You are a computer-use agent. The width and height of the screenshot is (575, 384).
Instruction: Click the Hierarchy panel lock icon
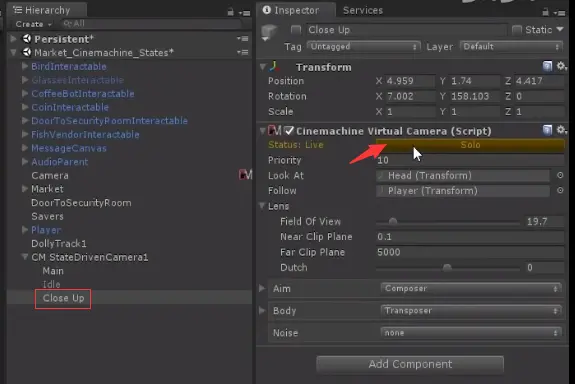[230, 12]
